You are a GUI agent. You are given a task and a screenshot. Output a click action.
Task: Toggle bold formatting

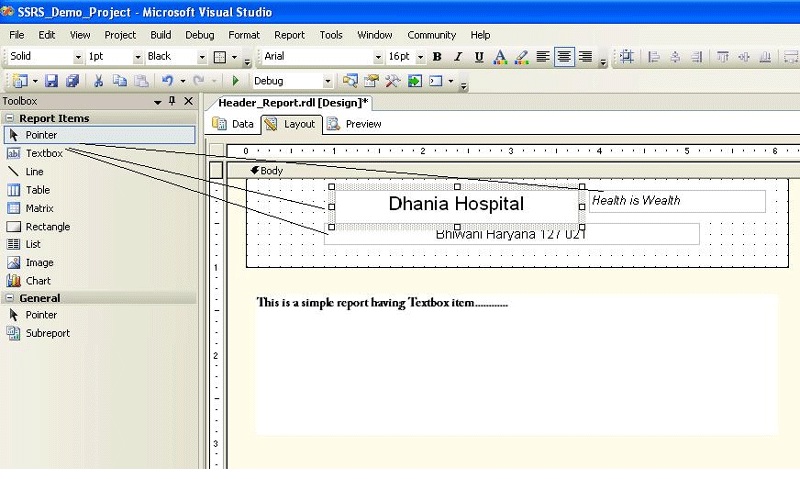pyautogui.click(x=437, y=57)
